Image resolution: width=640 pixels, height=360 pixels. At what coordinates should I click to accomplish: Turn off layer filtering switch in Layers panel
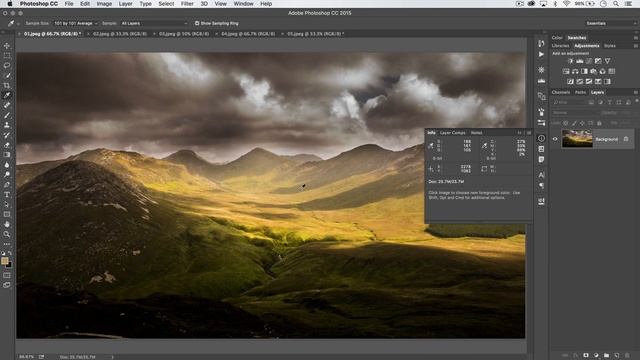(637, 101)
